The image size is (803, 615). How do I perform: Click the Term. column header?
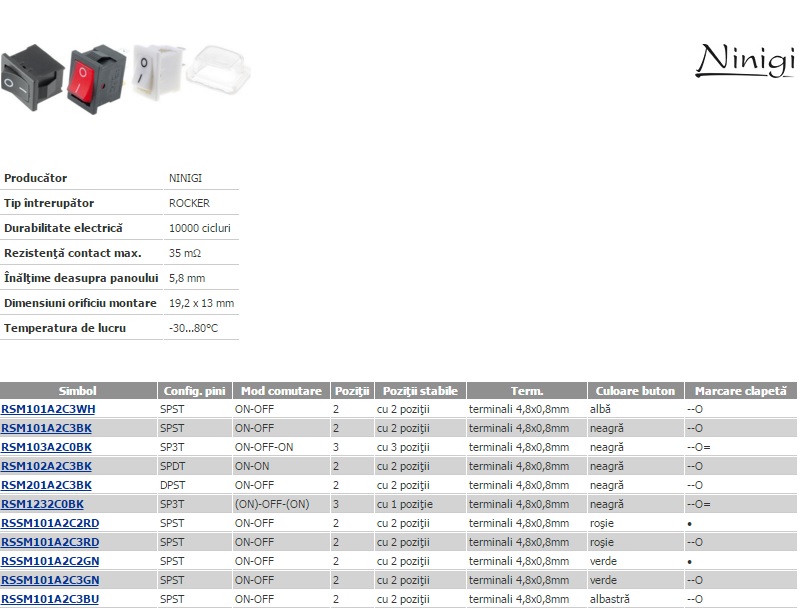pos(526,391)
